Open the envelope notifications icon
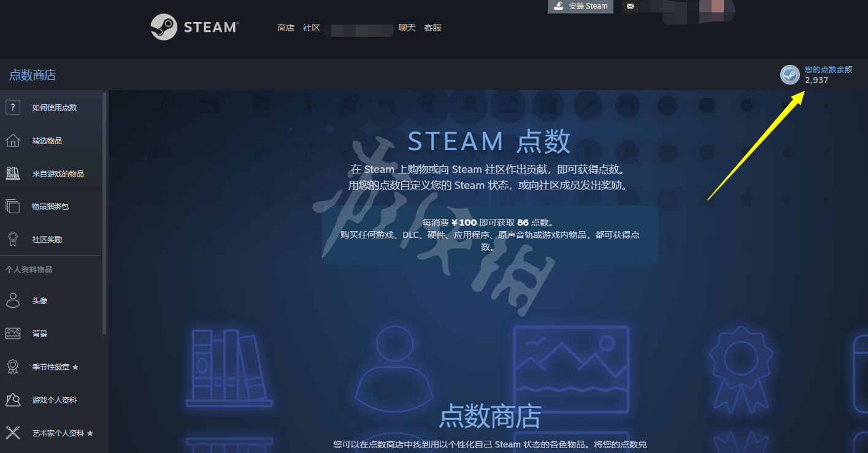 630,7
